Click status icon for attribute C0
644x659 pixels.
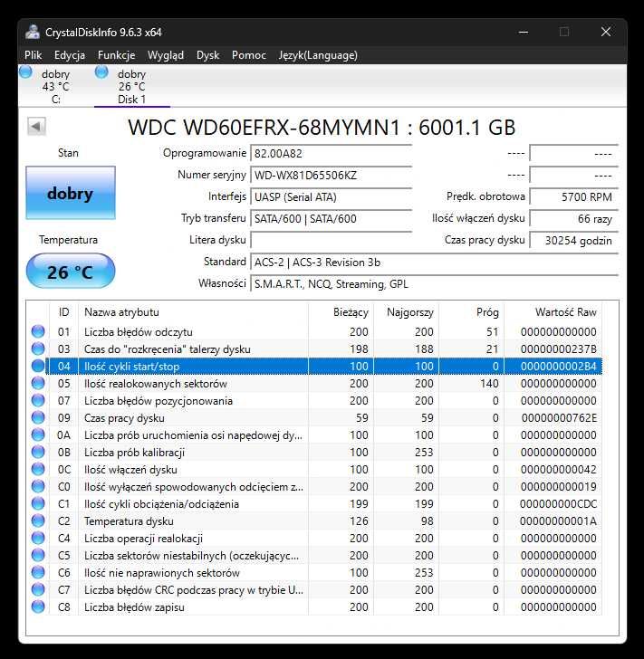pos(38,487)
